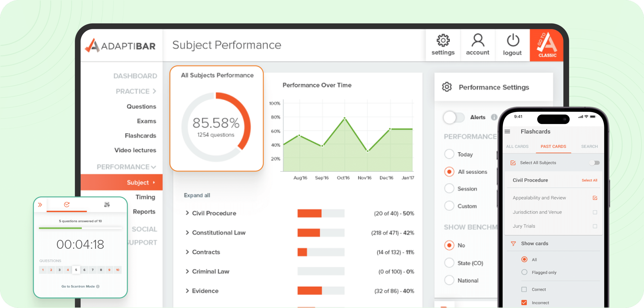The image size is (644, 308).
Task: Click Civil Procedure 50% score bar
Action: 321,213
